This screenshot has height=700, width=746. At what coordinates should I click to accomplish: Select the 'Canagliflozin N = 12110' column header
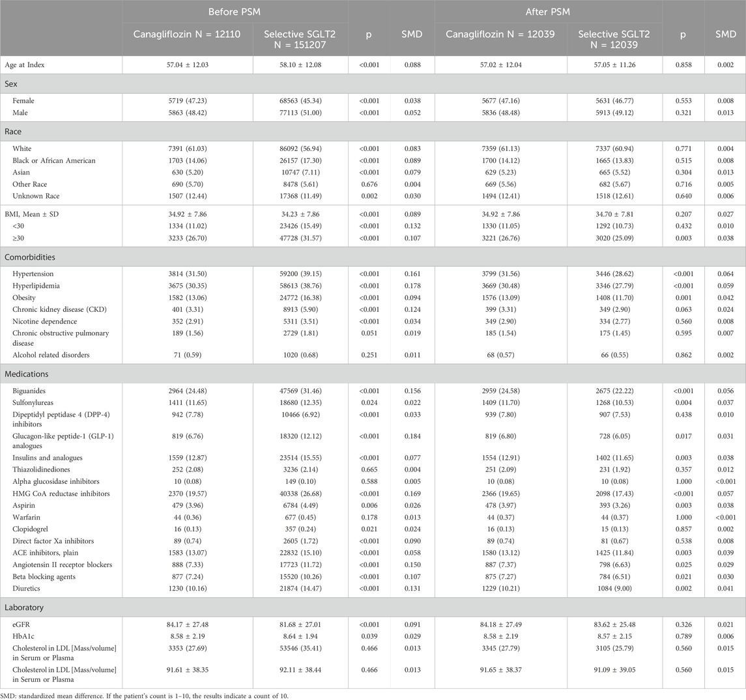click(x=180, y=34)
